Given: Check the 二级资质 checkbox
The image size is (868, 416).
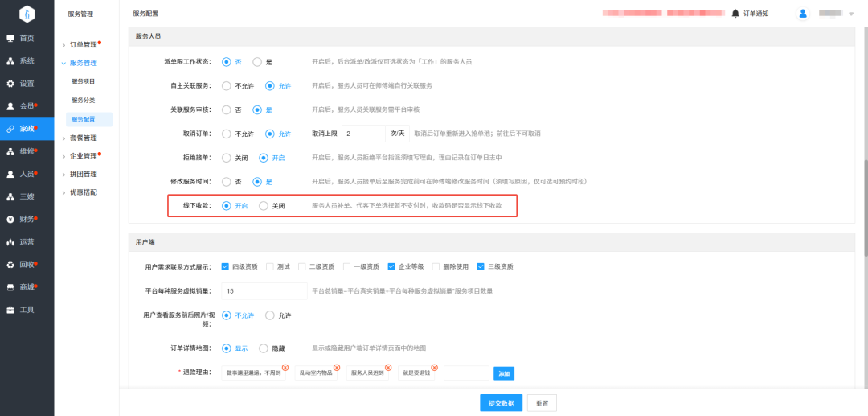Looking at the screenshot, I should point(302,266).
